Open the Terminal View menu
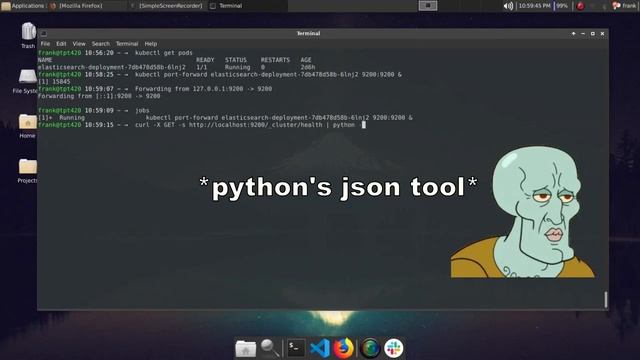640x360 pixels. point(79,44)
